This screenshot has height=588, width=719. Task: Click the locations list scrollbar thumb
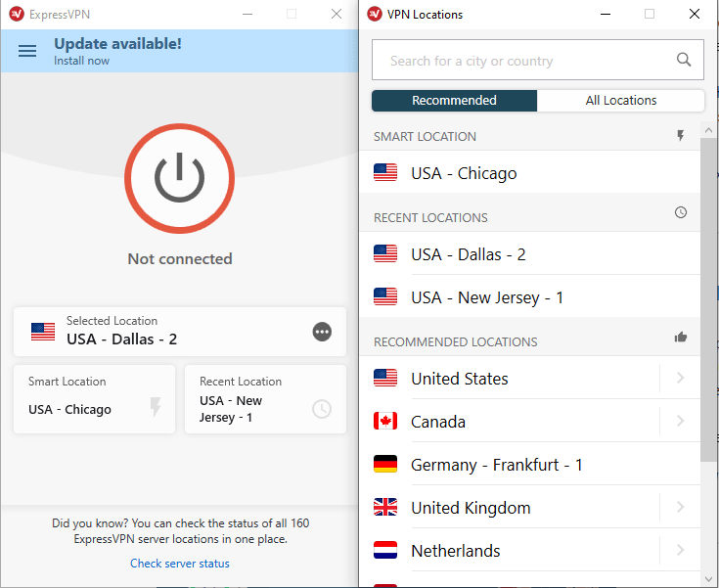(709, 299)
